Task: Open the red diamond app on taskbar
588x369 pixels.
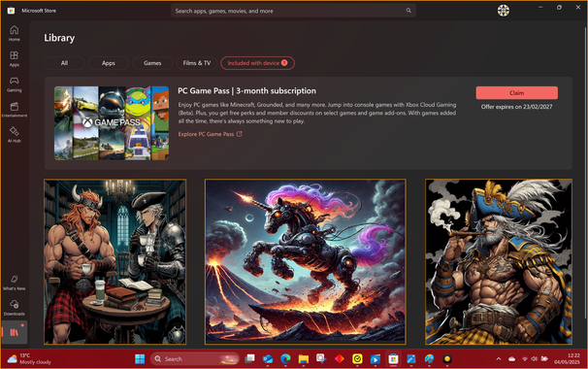Action: point(340,359)
